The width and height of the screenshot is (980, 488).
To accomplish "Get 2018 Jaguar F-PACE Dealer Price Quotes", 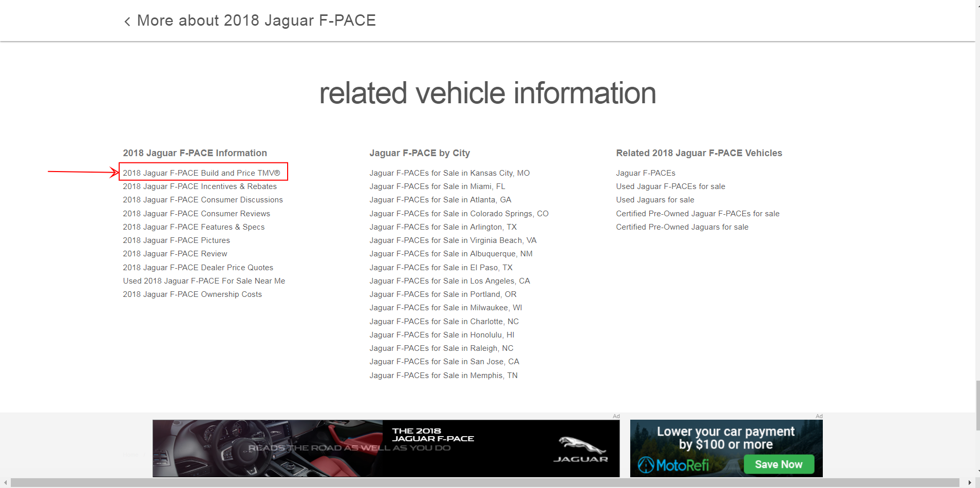I will click(198, 268).
